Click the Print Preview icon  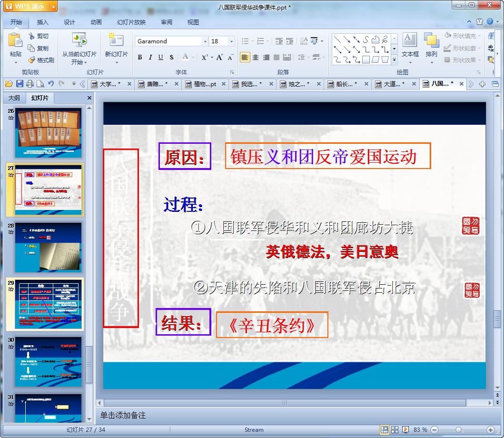[40, 84]
